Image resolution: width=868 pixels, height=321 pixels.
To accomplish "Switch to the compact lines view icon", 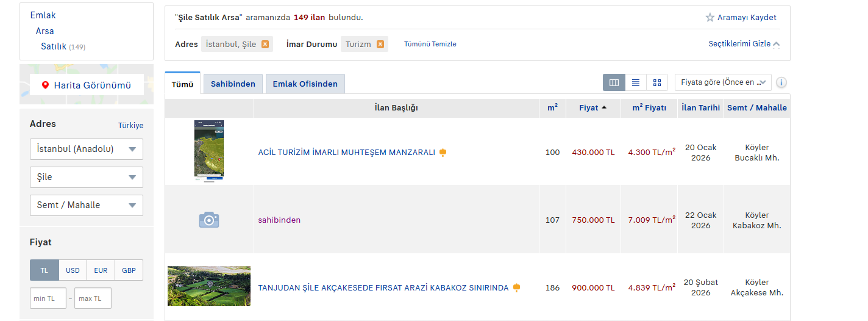I will point(636,82).
